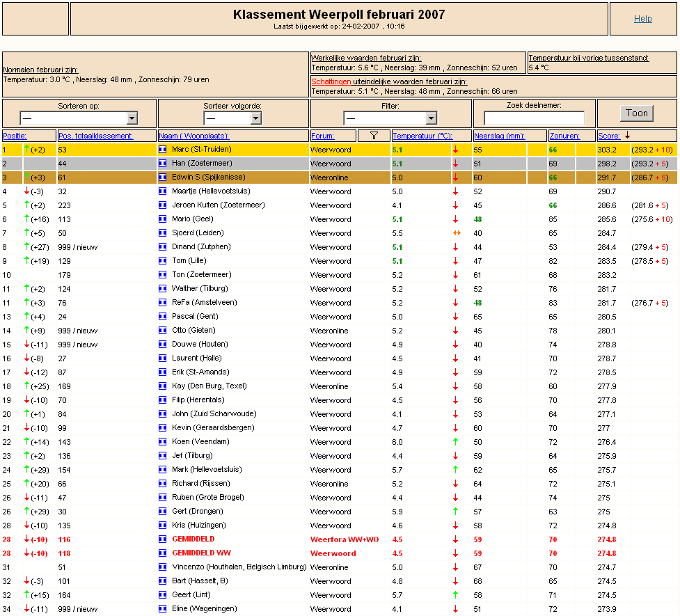Click the blue icon beside Eline (Wageningen)
This screenshot has width=680, height=616.
163,608
